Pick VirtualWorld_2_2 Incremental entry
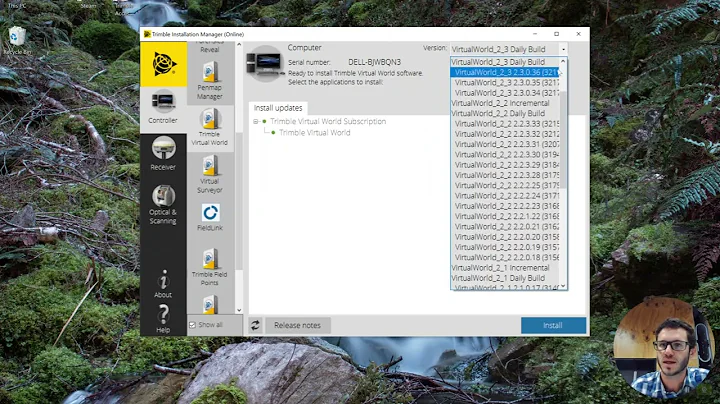The width and height of the screenshot is (720, 404). [x=505, y=103]
